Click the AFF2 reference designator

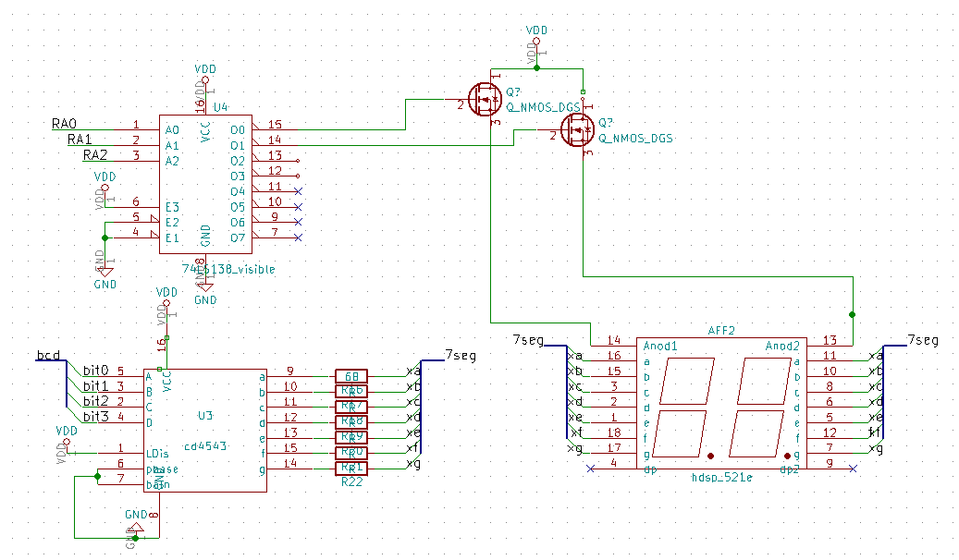(x=721, y=331)
